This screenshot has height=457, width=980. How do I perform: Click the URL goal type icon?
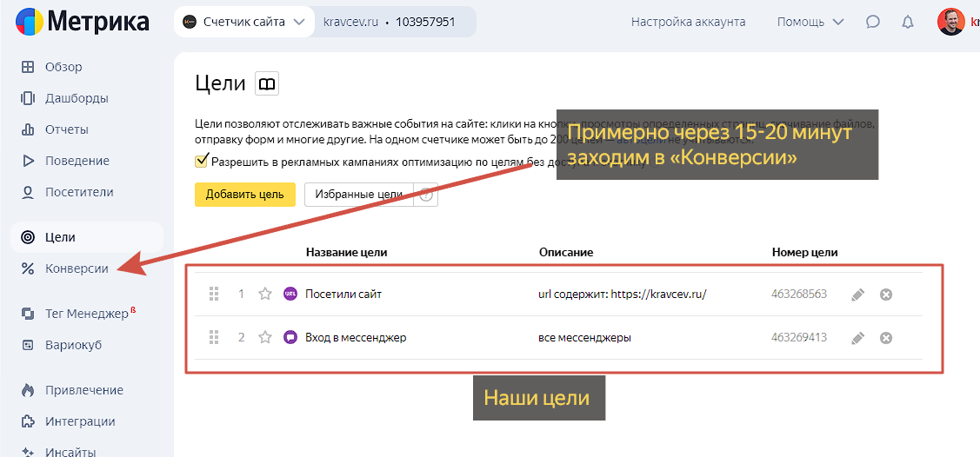pos(290,294)
